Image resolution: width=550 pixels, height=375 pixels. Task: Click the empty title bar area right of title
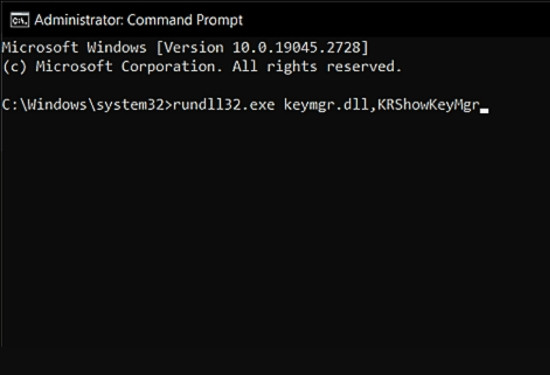396,20
